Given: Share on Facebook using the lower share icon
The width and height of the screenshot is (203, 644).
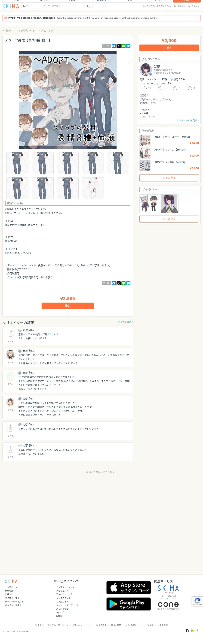Looking at the screenshot, I should [x=114, y=283].
